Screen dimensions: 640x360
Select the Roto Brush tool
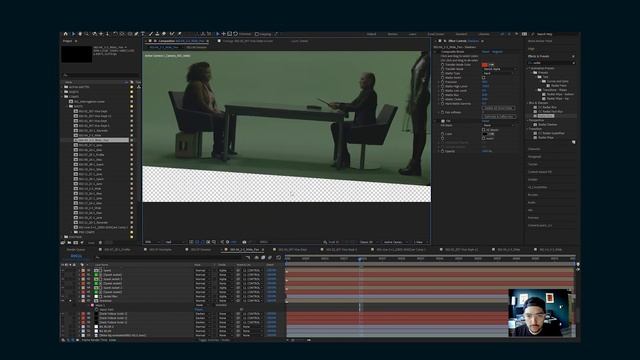pyautogui.click(x=172, y=34)
